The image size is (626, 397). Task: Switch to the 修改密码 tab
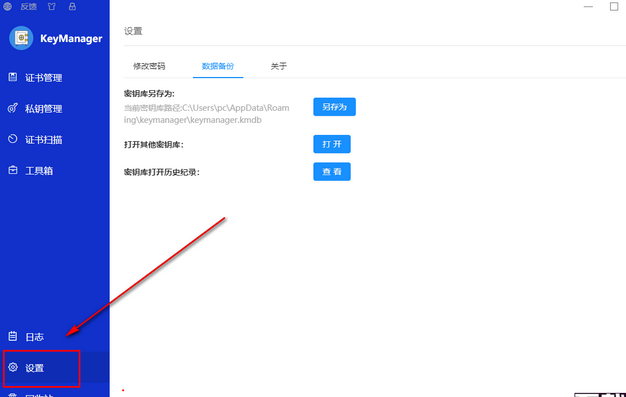coord(149,66)
